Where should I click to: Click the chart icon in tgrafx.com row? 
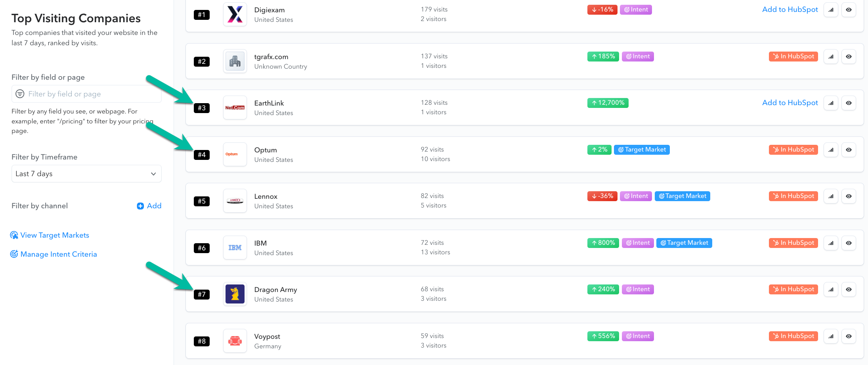coord(831,57)
